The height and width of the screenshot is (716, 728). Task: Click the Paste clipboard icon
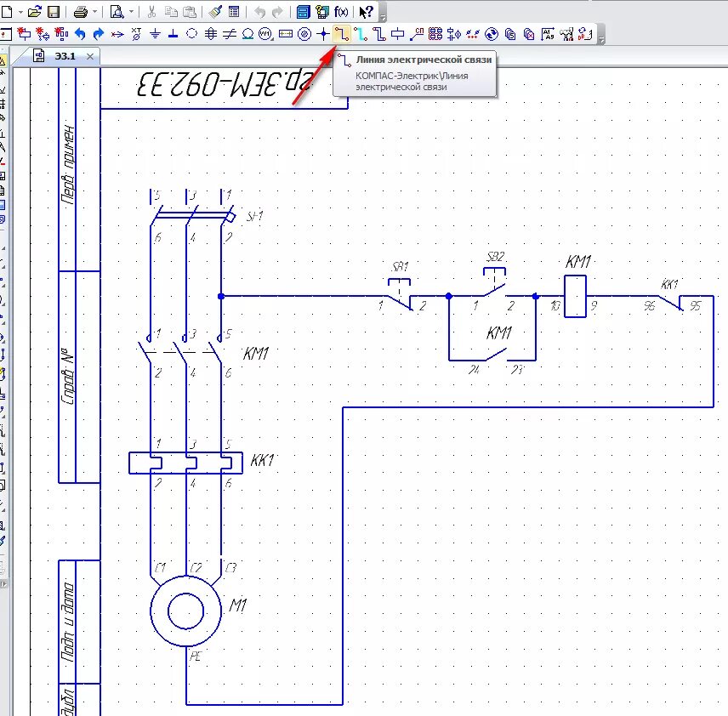tap(190, 12)
